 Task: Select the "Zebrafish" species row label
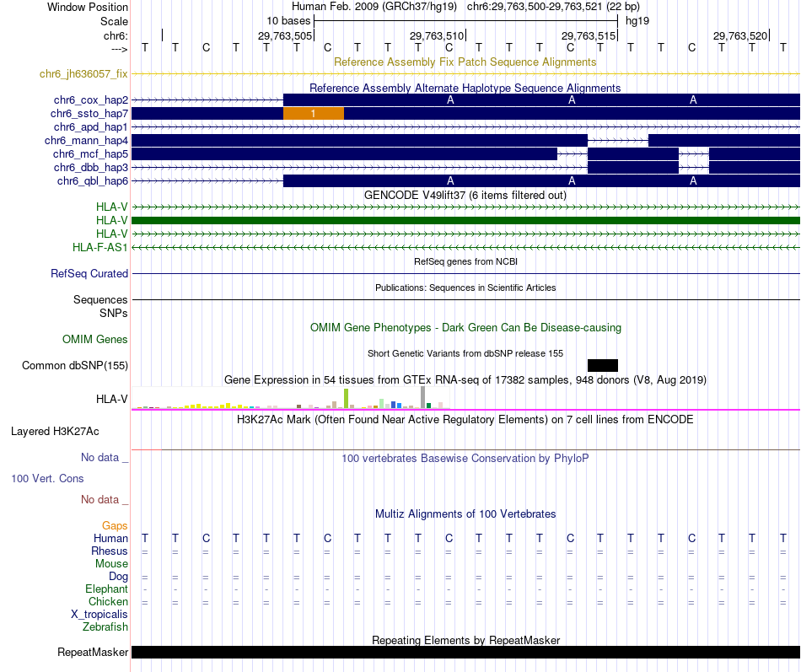point(105,626)
